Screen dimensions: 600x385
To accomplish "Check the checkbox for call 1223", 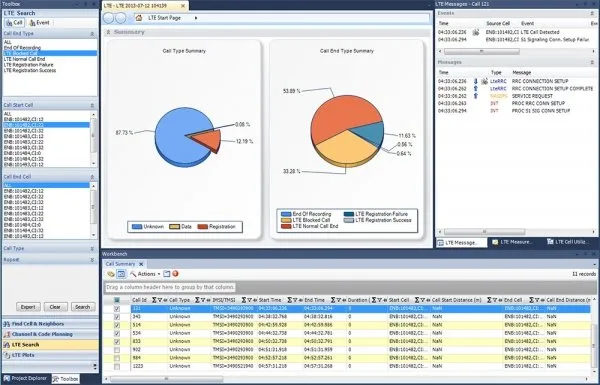I will pyautogui.click(x=117, y=367).
